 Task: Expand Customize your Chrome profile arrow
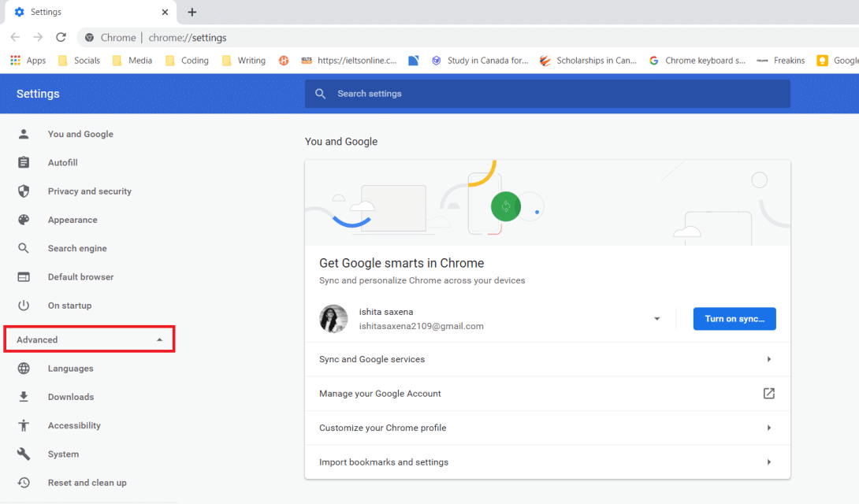769,428
